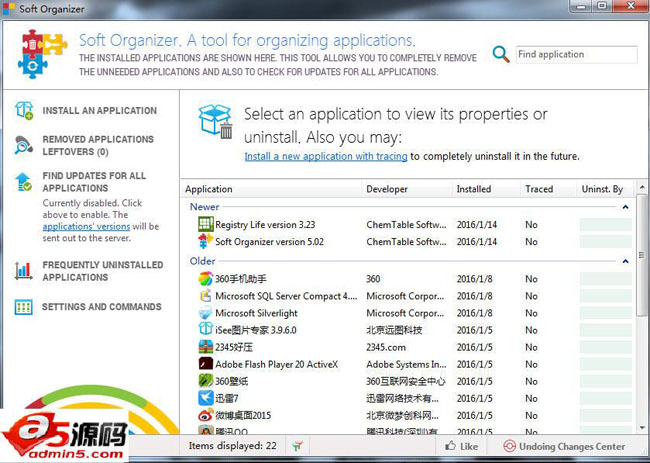Click Microsoft SQL Server Compact icon
650x463 pixels.
click(x=206, y=296)
